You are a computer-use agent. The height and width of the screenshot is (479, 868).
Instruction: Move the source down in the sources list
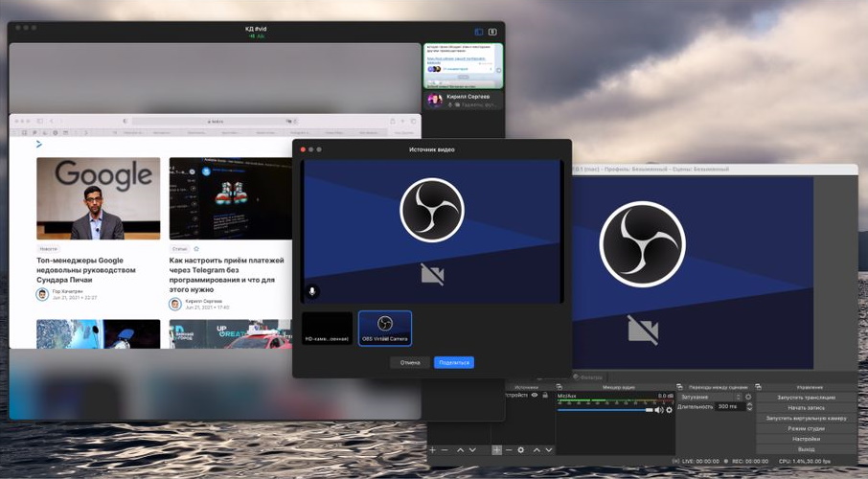tap(549, 450)
